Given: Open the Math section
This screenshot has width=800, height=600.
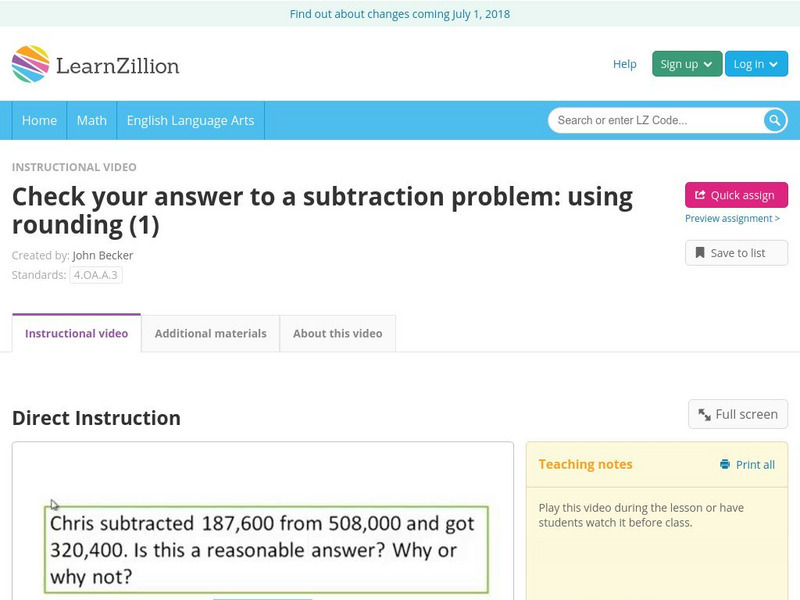Looking at the screenshot, I should point(91,120).
